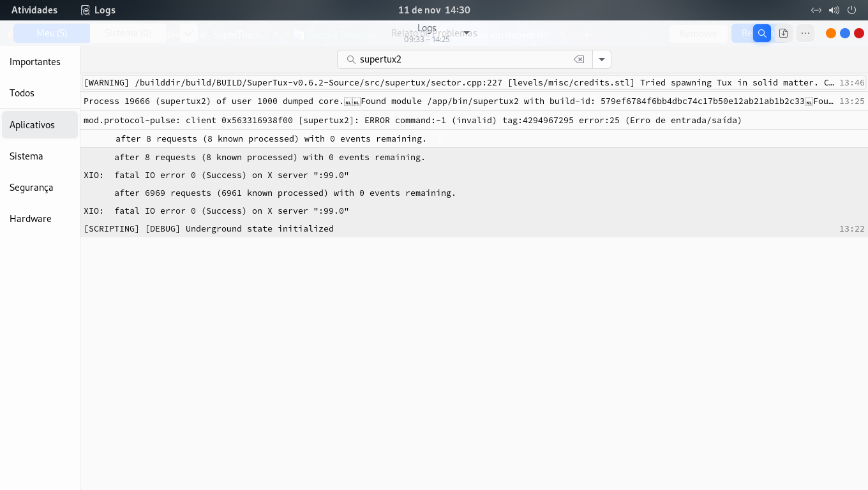Select the Todos category
This screenshot has height=490, width=868.
[x=40, y=93]
